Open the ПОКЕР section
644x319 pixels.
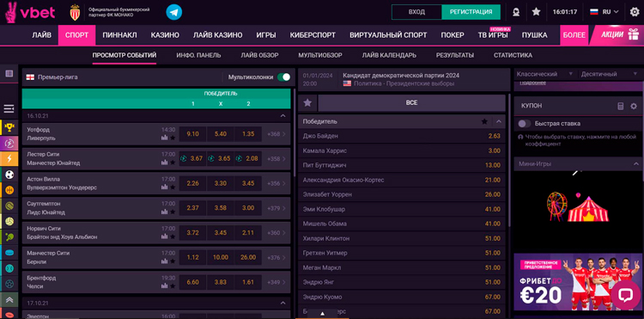[x=453, y=35]
